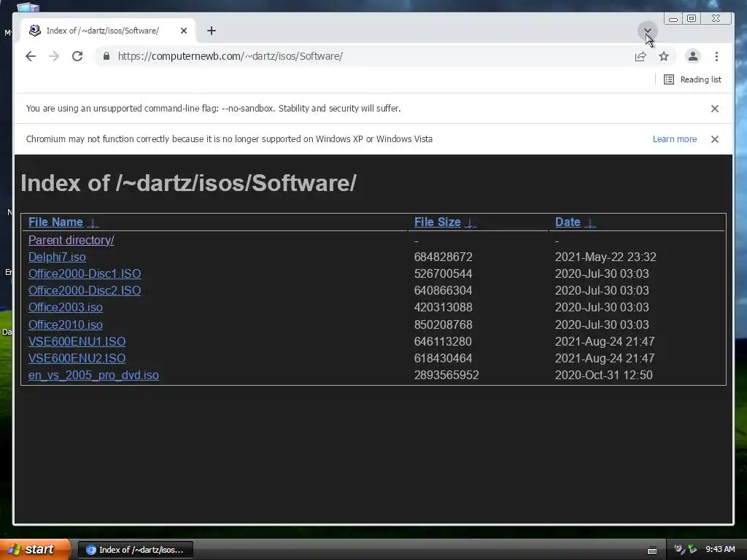Sort by File Name column header
Image resolution: width=747 pixels, height=560 pixels.
coord(55,222)
